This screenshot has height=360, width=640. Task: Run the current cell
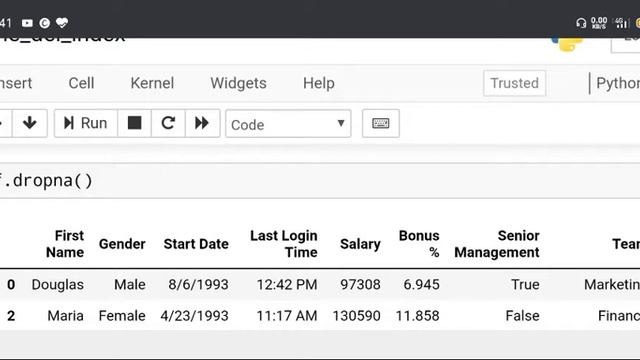pyautogui.click(x=86, y=123)
